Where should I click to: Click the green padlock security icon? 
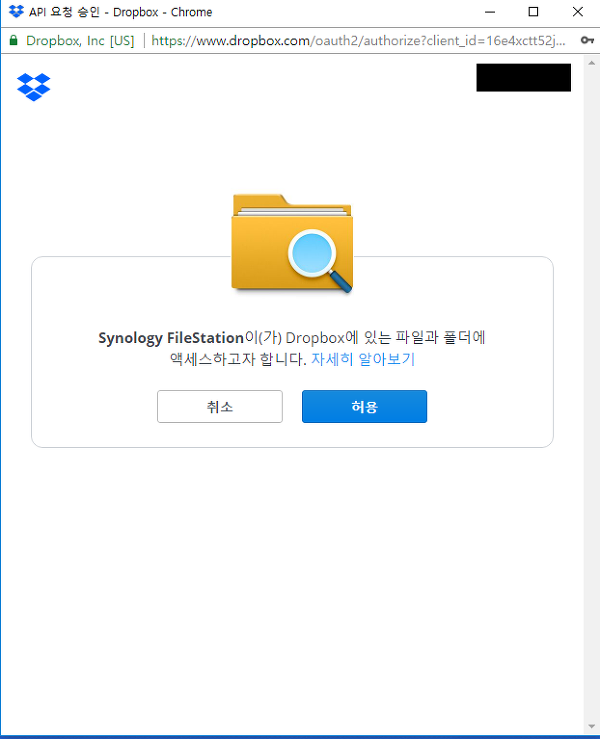(x=14, y=41)
